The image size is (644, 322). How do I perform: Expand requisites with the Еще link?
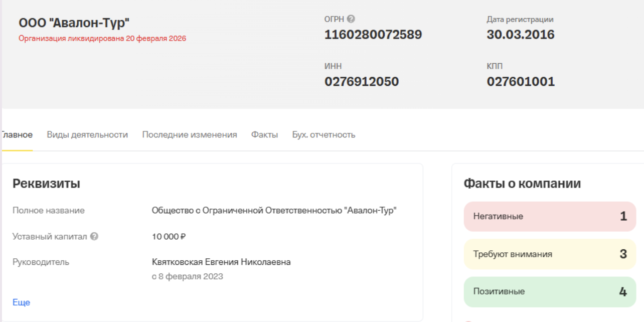pyautogui.click(x=22, y=302)
